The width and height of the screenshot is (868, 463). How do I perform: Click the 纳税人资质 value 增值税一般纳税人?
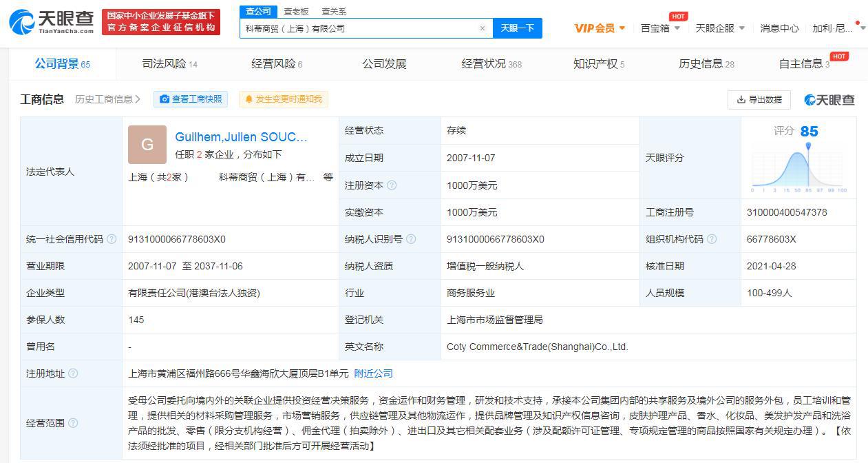pos(485,266)
